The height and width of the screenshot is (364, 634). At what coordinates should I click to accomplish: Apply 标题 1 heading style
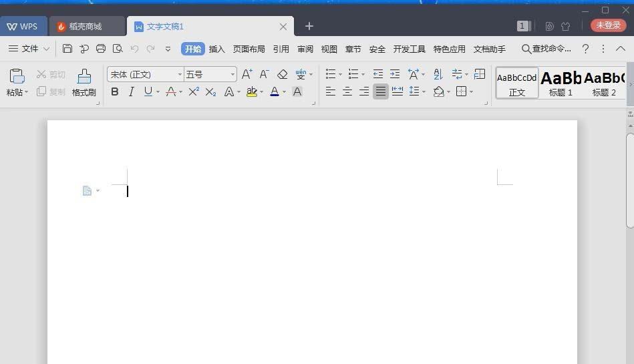click(x=561, y=83)
